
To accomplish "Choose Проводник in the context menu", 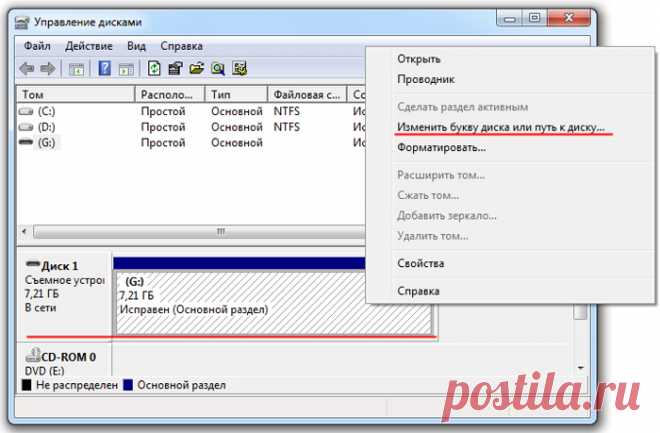I will pos(426,79).
